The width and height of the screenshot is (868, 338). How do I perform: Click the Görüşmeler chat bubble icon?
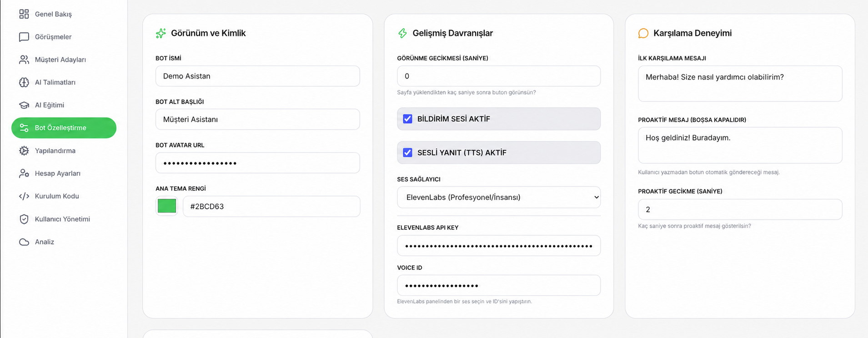click(x=24, y=37)
